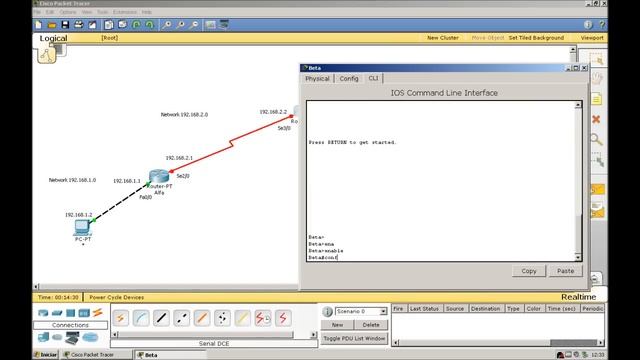Image resolution: width=640 pixels, height=360 pixels.
Task: Open the Custom Devices Dialog icon
Action: pos(224,25)
